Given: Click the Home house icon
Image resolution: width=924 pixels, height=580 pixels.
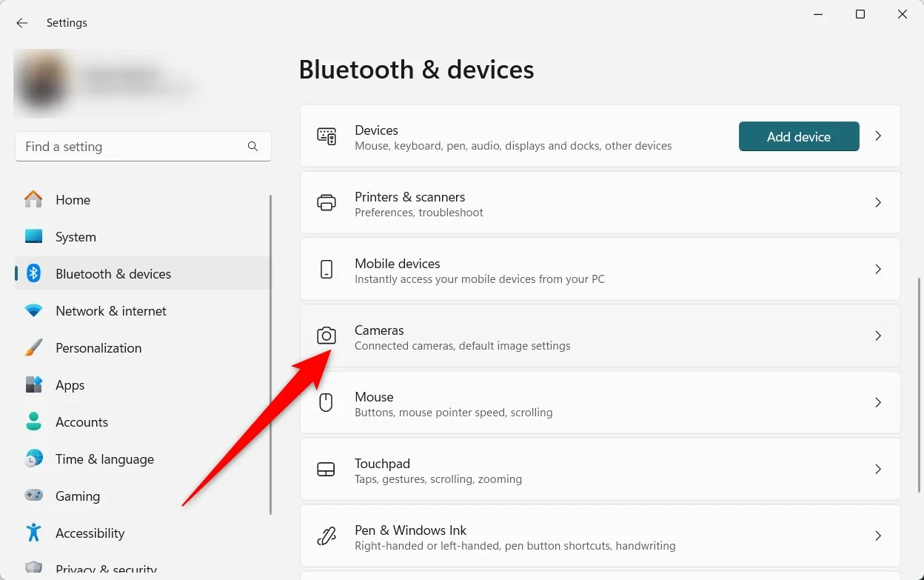Looking at the screenshot, I should click(x=33, y=199).
